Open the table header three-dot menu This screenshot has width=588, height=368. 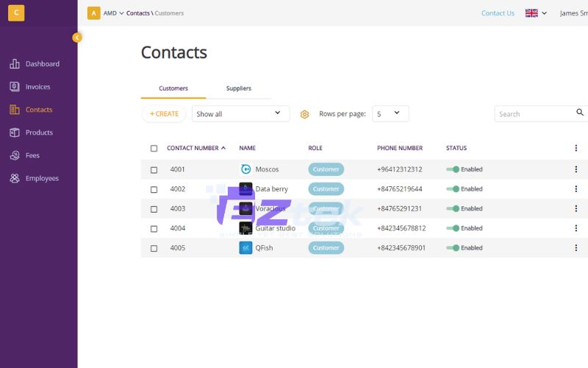576,148
